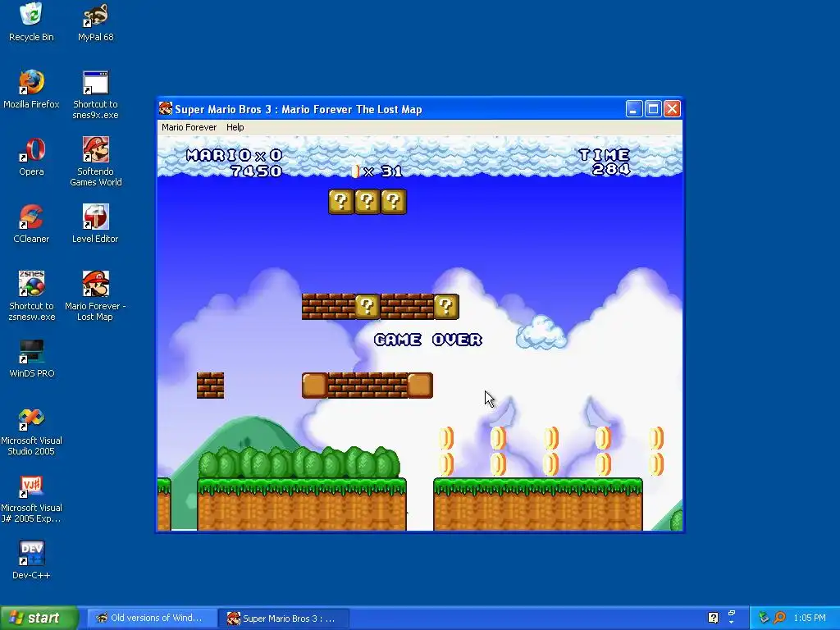
Task: Click the middle question block in top row
Action: [367, 202]
